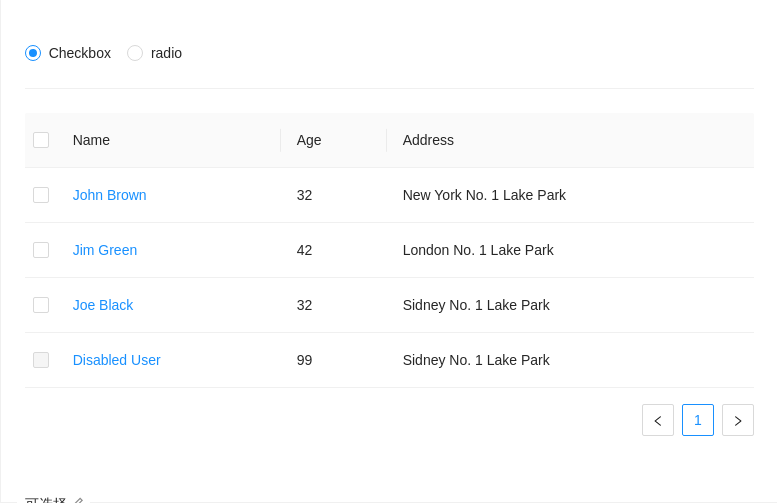Click the Disabled User row checkbox

[x=41, y=360]
